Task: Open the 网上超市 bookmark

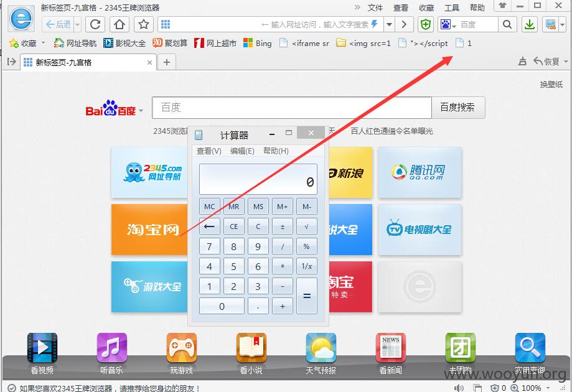Action: pos(215,43)
